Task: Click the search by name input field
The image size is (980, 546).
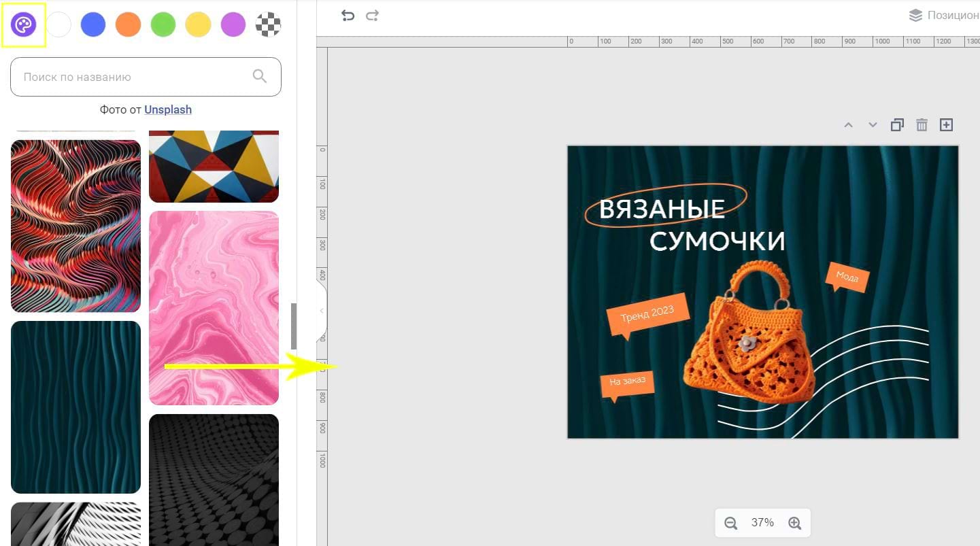Action: click(x=146, y=77)
